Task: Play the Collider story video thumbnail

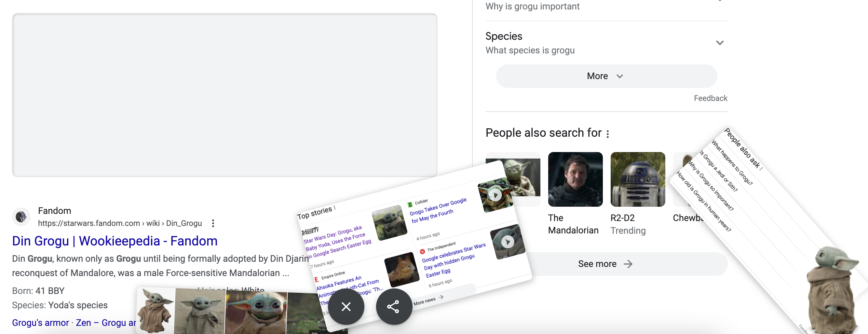Action: click(495, 195)
